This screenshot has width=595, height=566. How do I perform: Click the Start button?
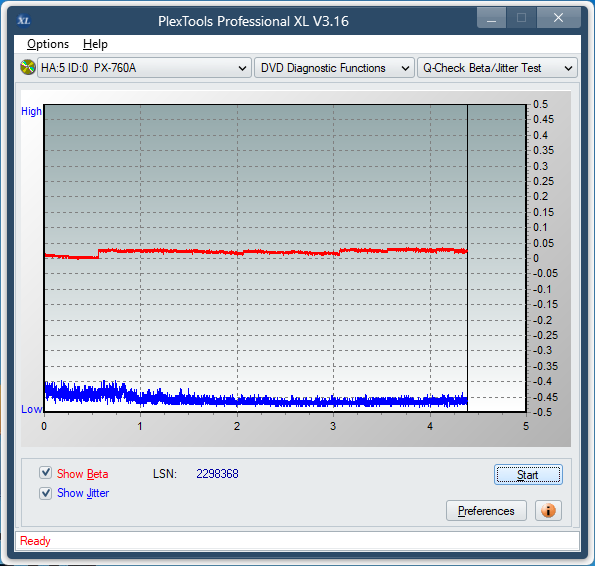528,475
